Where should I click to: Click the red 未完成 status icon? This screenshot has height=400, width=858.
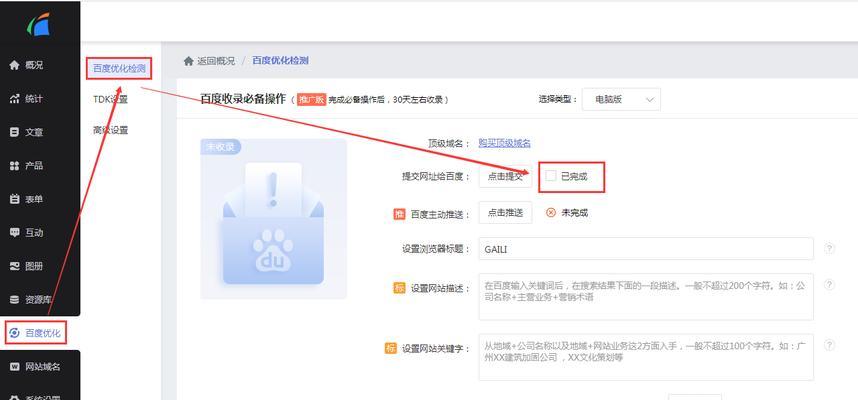tap(551, 213)
